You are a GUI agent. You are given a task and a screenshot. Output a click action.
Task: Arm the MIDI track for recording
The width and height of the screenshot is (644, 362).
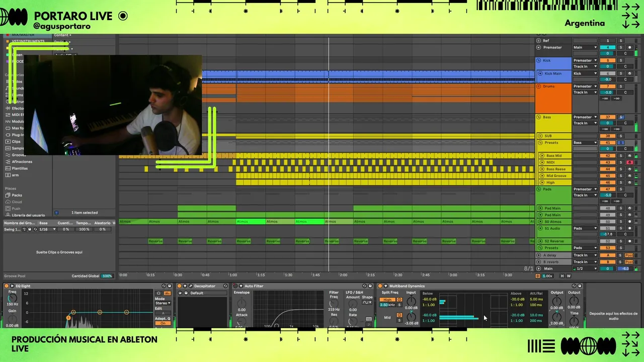(x=629, y=162)
